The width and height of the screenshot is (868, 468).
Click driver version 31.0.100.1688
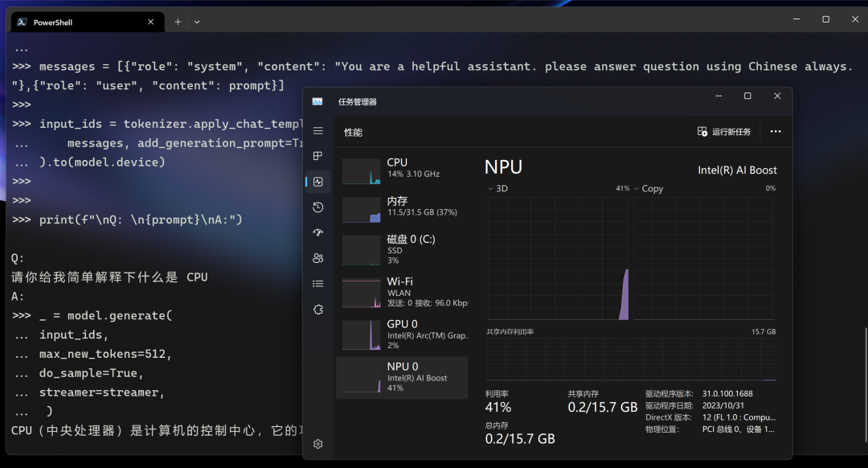click(x=727, y=394)
